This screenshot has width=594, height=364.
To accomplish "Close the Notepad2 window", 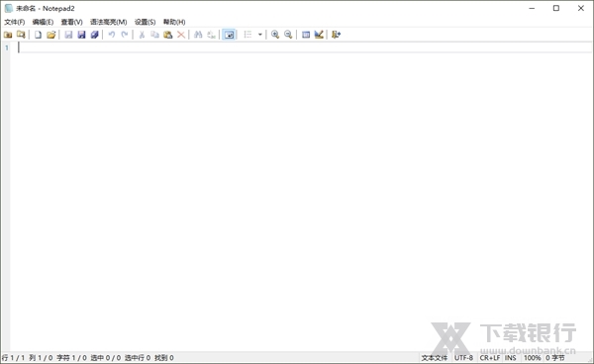I will [x=581, y=8].
